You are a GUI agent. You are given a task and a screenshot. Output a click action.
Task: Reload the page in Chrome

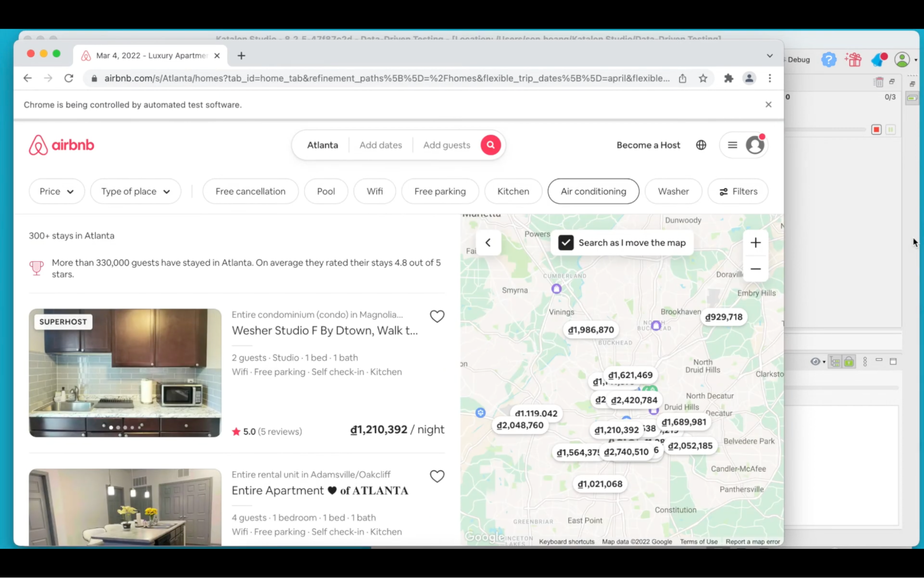(x=69, y=78)
